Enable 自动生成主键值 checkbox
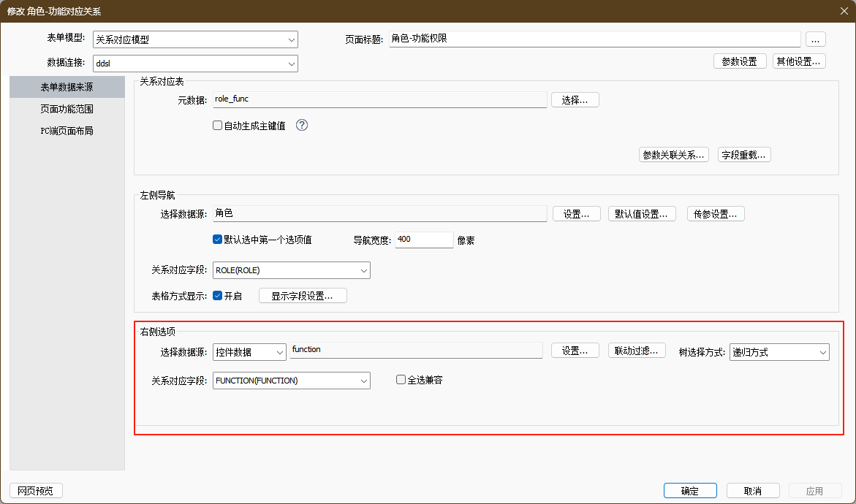This screenshot has width=856, height=504. (x=217, y=126)
